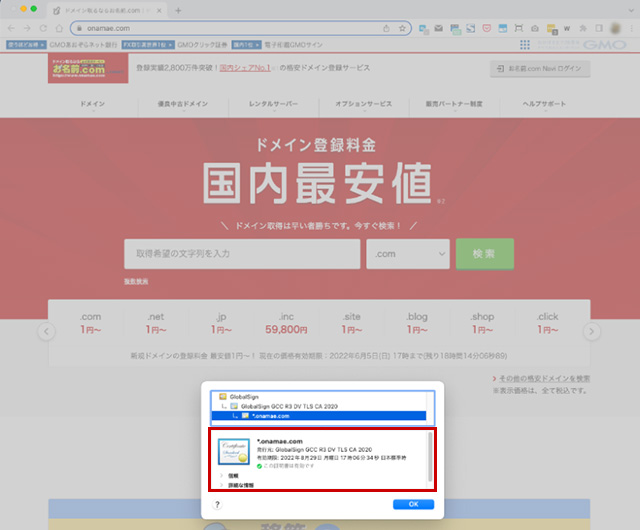This screenshot has width=640, height=530.
Task: Click the green 検索 search button
Action: [484, 254]
